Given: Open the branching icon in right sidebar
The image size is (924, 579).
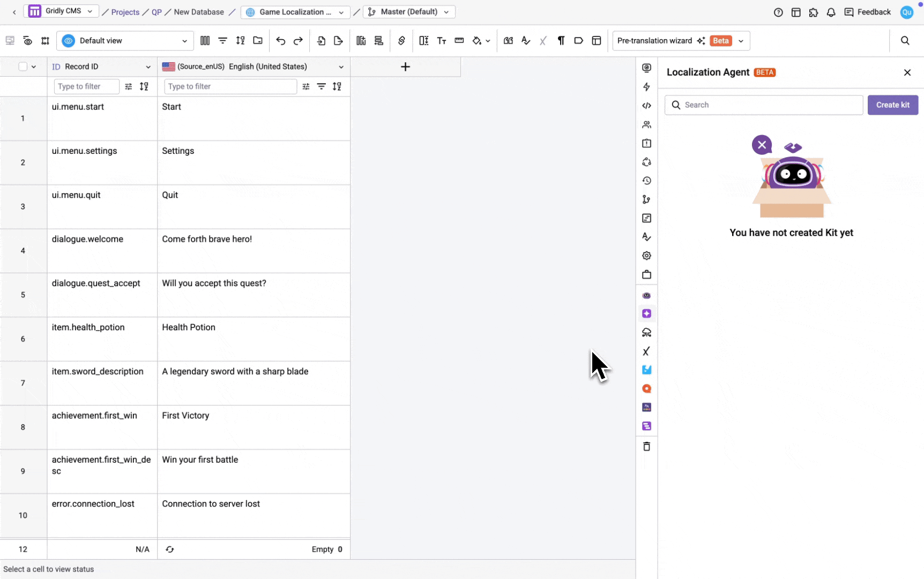Looking at the screenshot, I should coord(646,199).
